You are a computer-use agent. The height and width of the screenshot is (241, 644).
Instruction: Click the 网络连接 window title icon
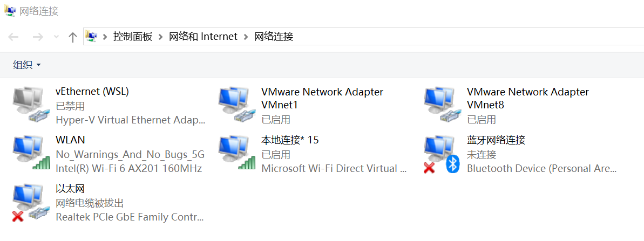click(10, 11)
